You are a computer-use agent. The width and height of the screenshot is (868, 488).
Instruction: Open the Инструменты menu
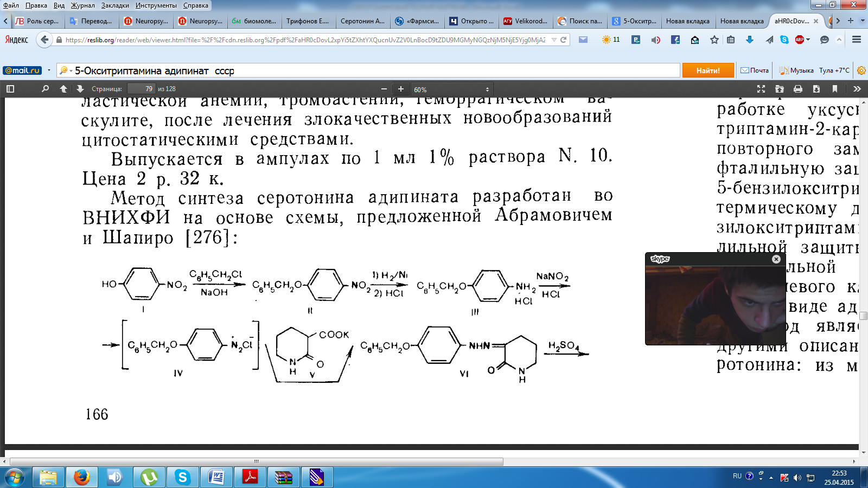[156, 5]
